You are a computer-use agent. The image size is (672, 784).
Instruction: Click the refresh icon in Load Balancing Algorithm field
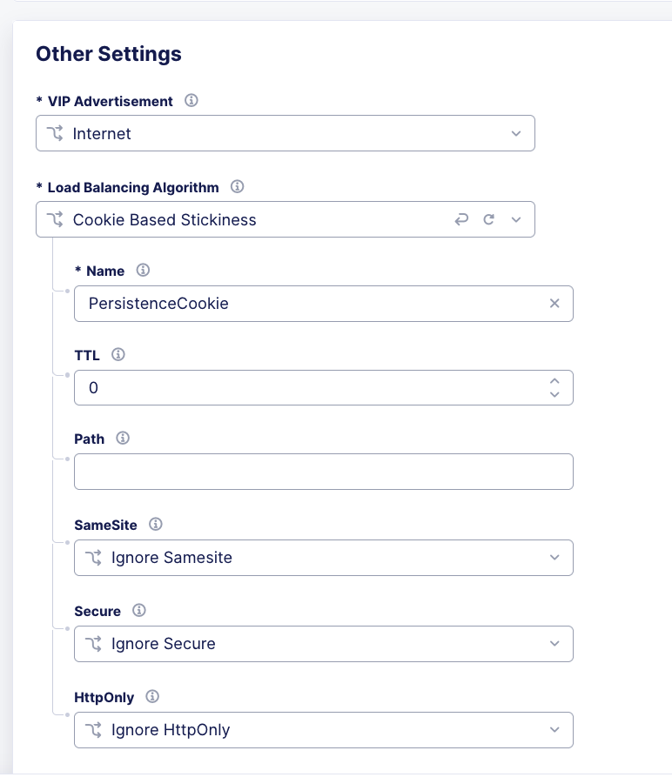click(490, 219)
